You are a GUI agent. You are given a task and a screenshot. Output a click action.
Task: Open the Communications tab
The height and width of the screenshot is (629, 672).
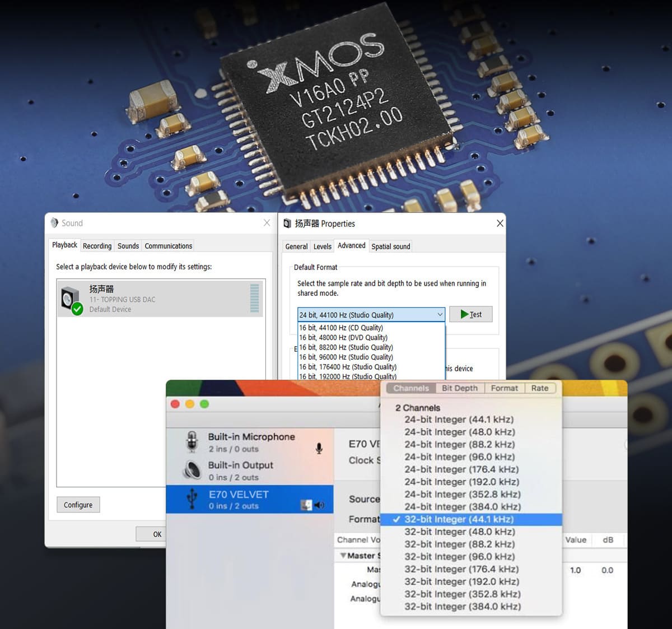coord(169,246)
